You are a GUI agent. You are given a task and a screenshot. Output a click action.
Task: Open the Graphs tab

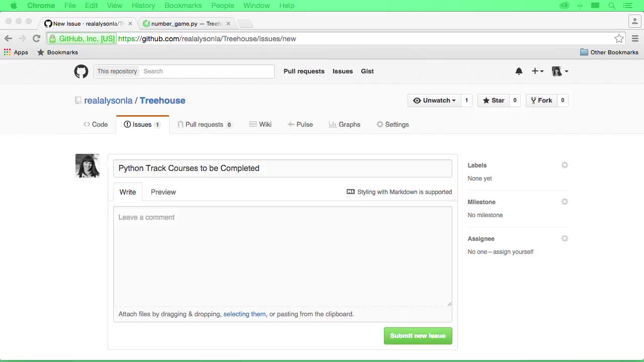pyautogui.click(x=345, y=125)
